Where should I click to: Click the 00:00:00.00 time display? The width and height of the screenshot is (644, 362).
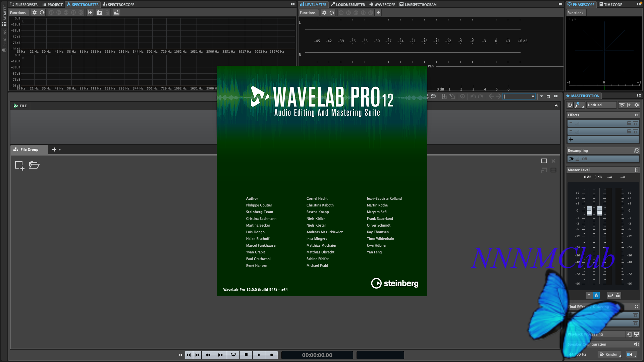click(317, 355)
